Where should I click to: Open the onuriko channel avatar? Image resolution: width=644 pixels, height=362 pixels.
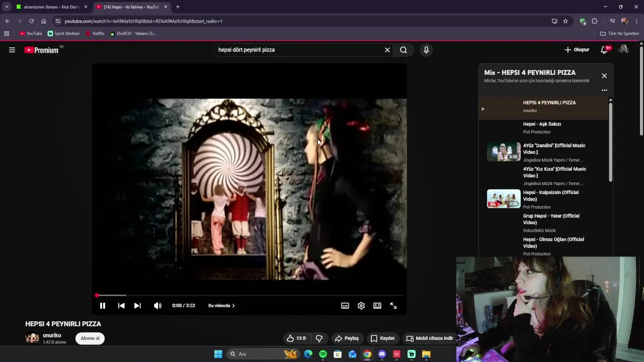[32, 338]
